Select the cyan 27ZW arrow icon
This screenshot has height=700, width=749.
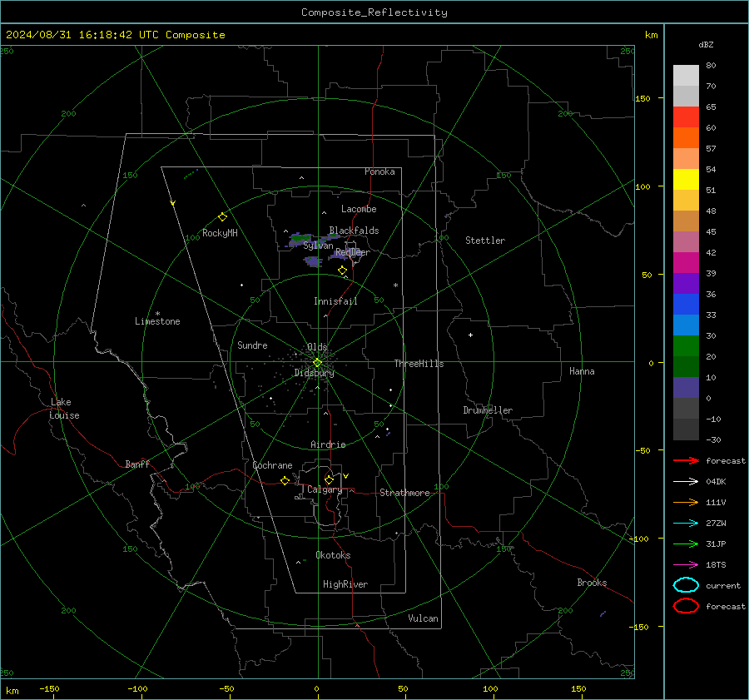coord(686,524)
